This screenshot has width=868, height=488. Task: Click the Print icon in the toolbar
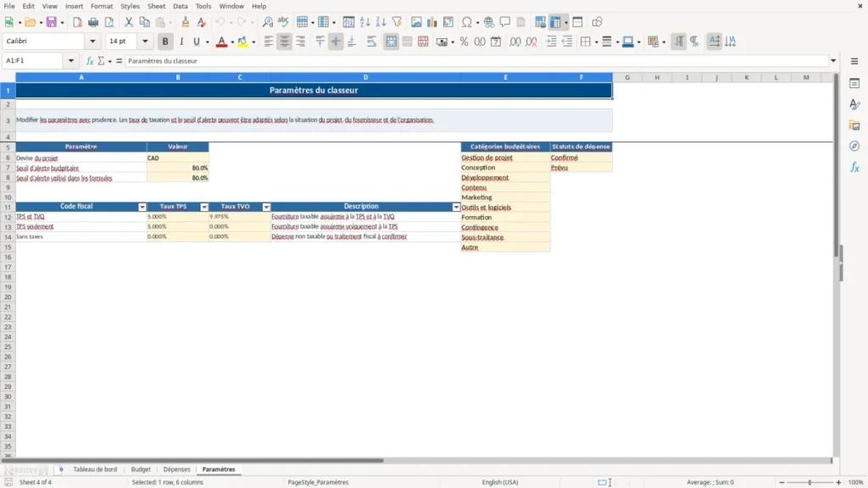click(93, 22)
